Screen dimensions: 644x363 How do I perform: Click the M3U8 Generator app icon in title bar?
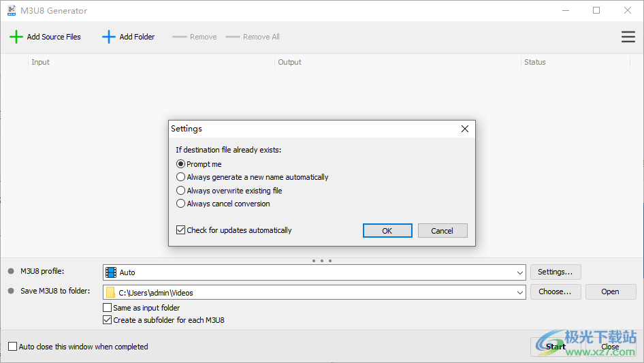[x=12, y=10]
